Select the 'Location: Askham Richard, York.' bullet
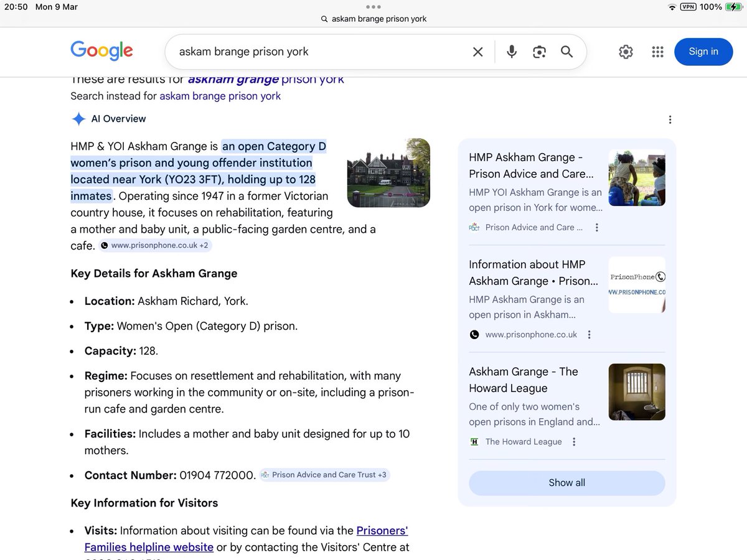Viewport: 747px width, 560px height. [x=166, y=301]
